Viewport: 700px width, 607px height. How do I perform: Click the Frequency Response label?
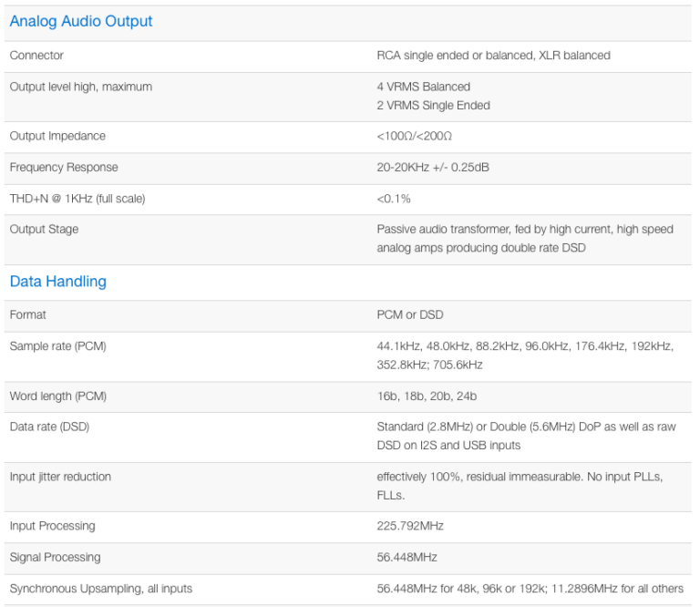(64, 168)
